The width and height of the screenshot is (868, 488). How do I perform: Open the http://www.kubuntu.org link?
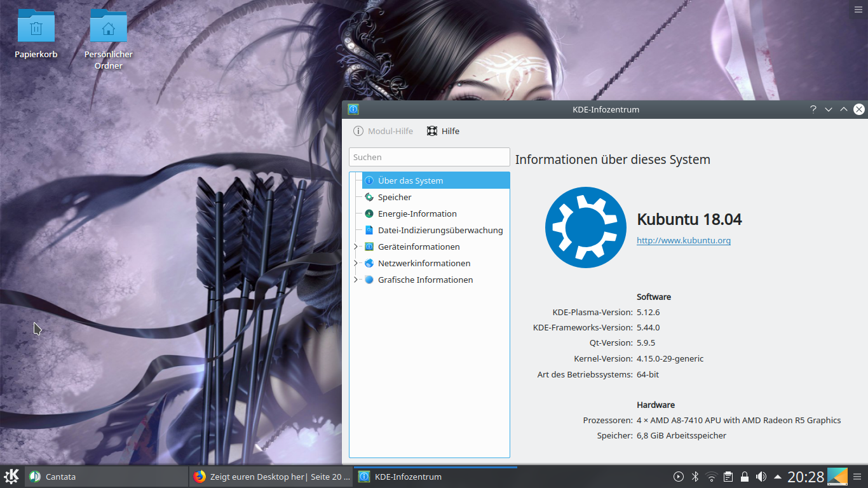(x=683, y=240)
